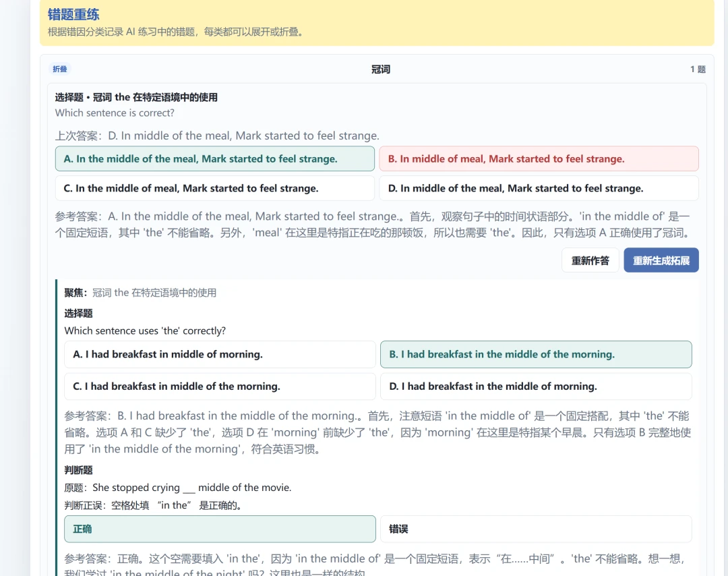728x576 pixels.
Task: Click the 重新作答 button
Action: point(590,260)
